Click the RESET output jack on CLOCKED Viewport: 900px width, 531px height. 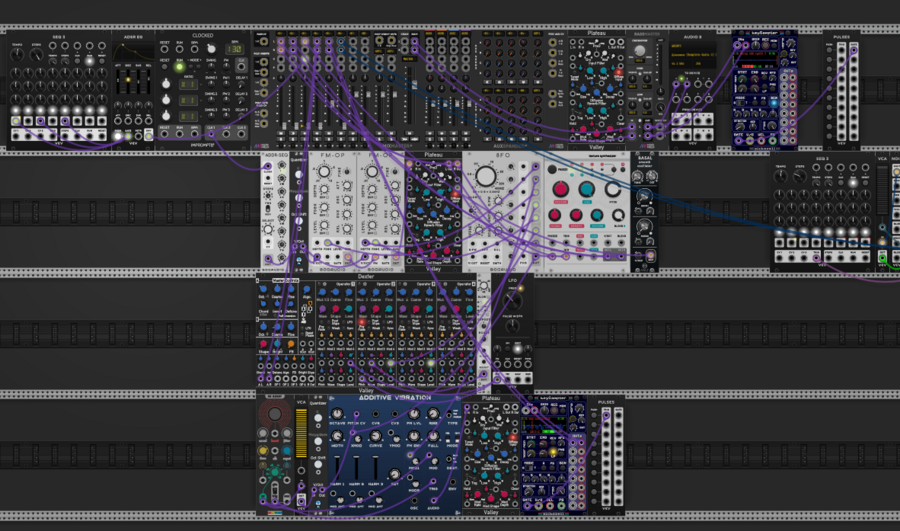(x=165, y=134)
